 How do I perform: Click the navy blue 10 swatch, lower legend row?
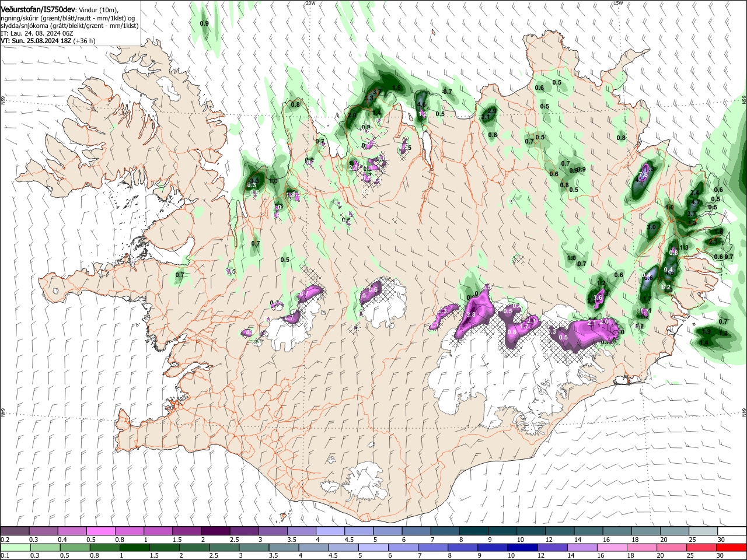[x=522, y=547]
